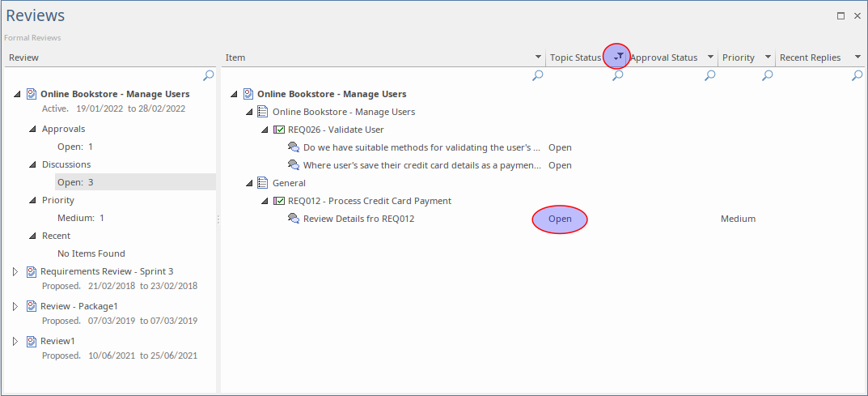Click discussion icon for Review Details fro REQ012

click(x=294, y=219)
